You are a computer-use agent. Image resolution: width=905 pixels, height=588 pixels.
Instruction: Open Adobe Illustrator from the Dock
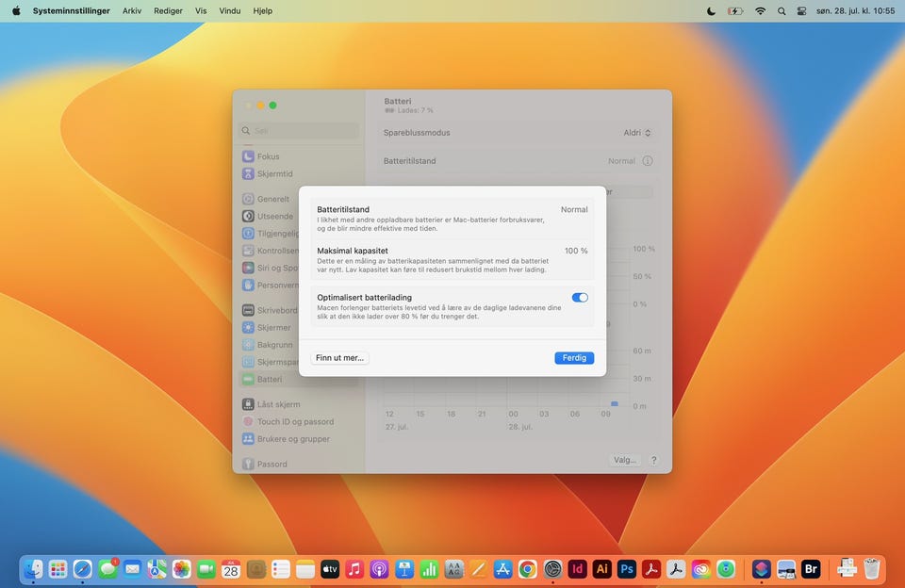602,569
